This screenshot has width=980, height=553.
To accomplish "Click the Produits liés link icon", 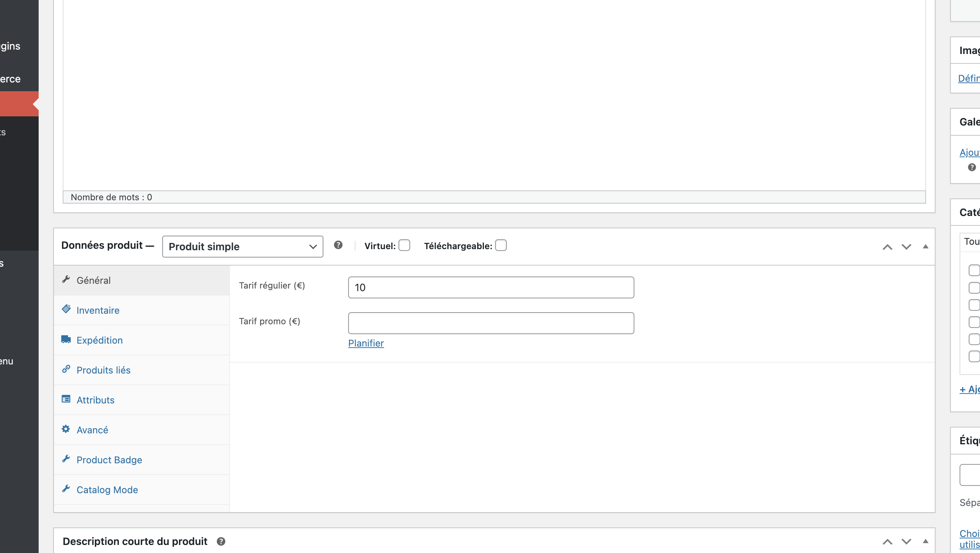I will pos(66,369).
